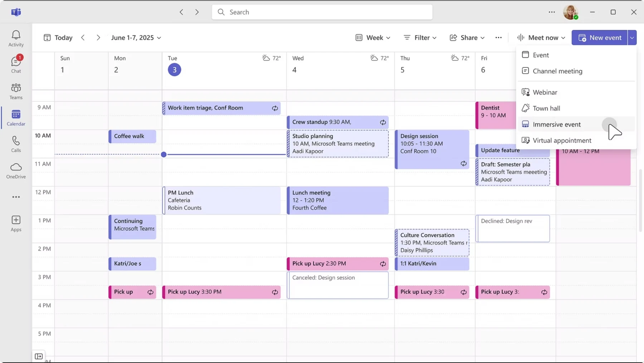Open the Culture Conversation event
The width and height of the screenshot is (644, 363).
(432, 243)
